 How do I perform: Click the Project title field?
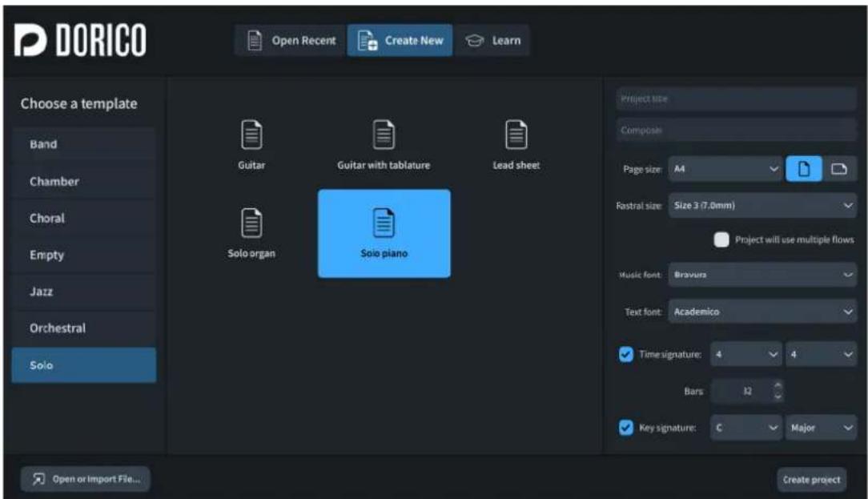tap(736, 99)
